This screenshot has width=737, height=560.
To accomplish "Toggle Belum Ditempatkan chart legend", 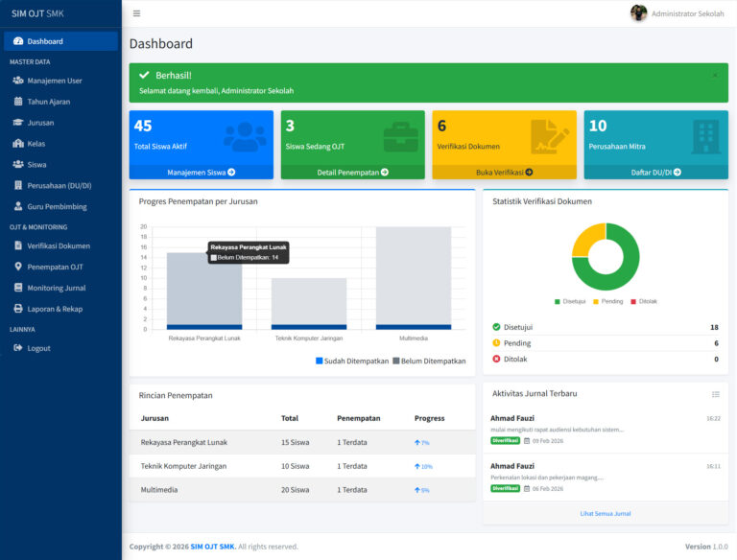I will tap(429, 362).
